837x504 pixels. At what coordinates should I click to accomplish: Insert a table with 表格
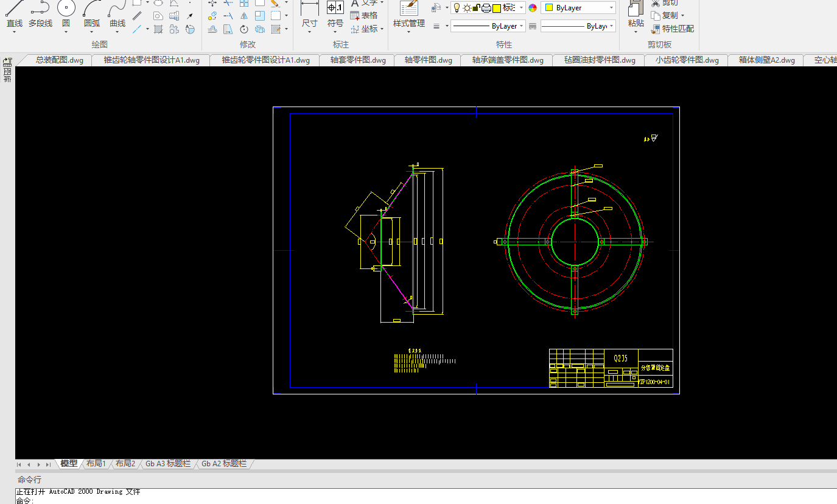(x=364, y=15)
